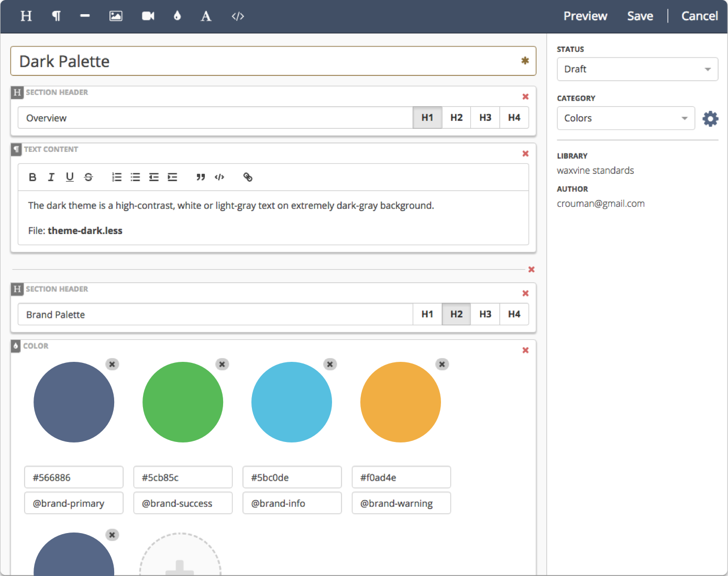The width and height of the screenshot is (728, 576).
Task: Set Overview header to H1
Action: pyautogui.click(x=427, y=118)
